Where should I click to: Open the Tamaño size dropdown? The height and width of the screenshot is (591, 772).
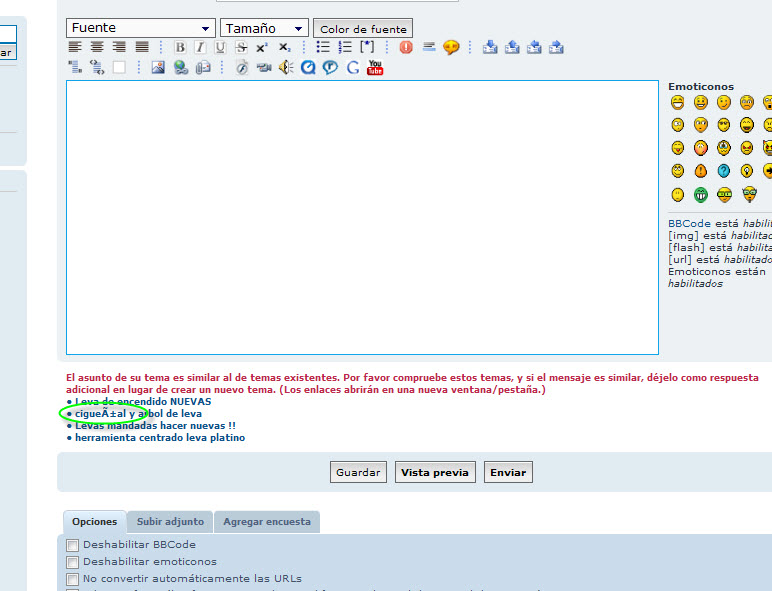(x=264, y=28)
